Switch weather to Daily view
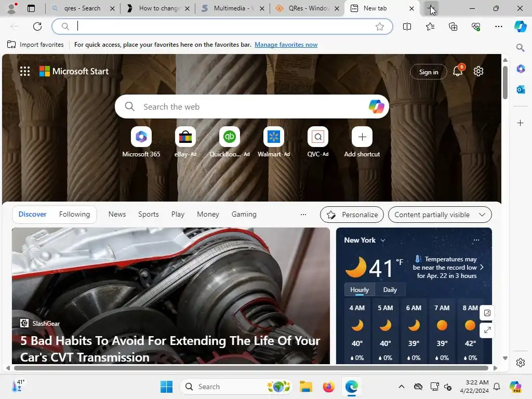The height and width of the screenshot is (399, 532). [390, 290]
